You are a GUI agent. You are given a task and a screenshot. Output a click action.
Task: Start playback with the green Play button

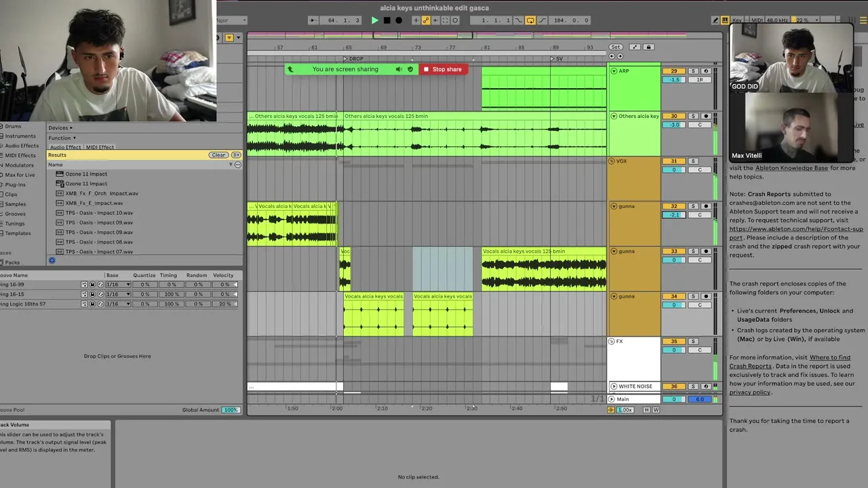click(374, 20)
